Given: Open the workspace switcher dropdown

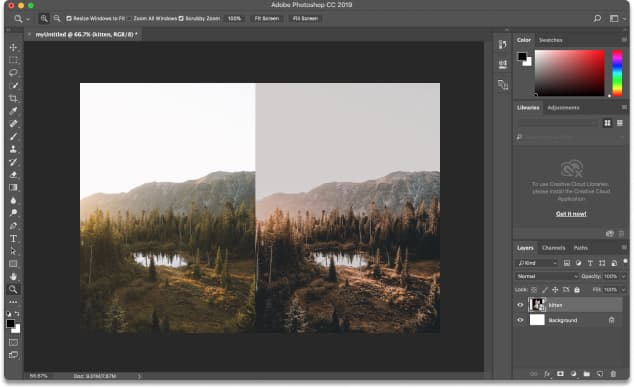Looking at the screenshot, I should click(x=616, y=19).
